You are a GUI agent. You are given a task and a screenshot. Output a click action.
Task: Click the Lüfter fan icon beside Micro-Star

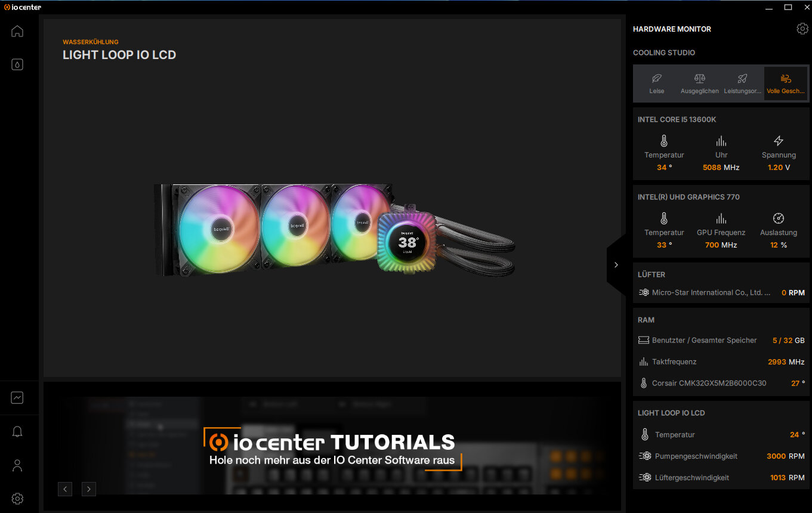644,293
